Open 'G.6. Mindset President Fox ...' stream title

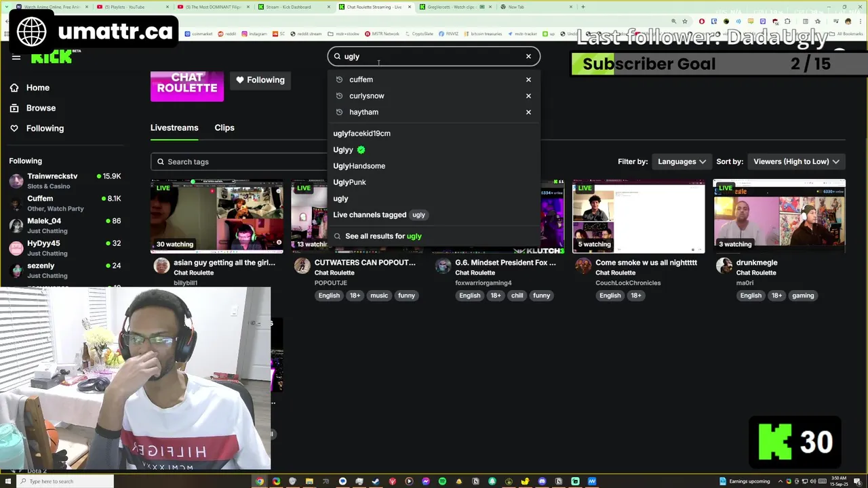[x=505, y=262]
